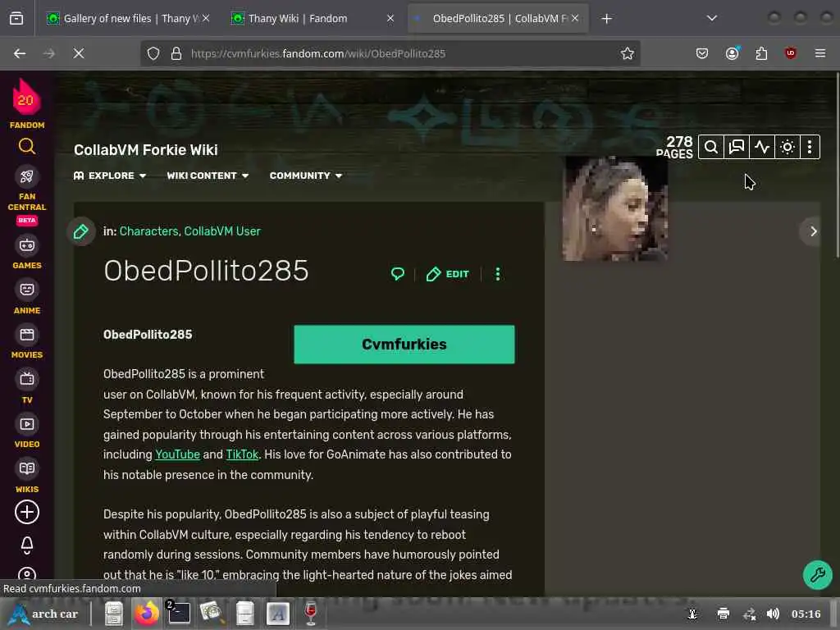This screenshot has width=840, height=630.
Task: Open the Firefox View button
Action: coord(16,19)
